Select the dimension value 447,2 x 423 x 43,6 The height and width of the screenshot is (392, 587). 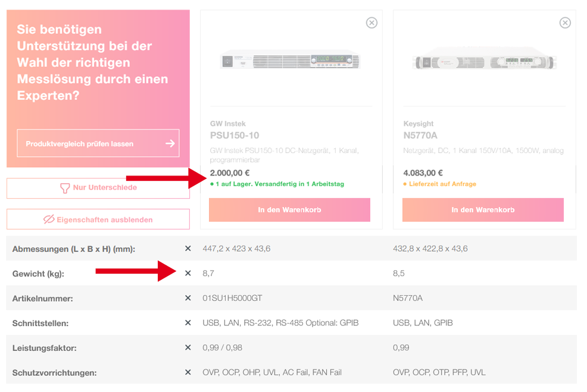[x=236, y=249]
